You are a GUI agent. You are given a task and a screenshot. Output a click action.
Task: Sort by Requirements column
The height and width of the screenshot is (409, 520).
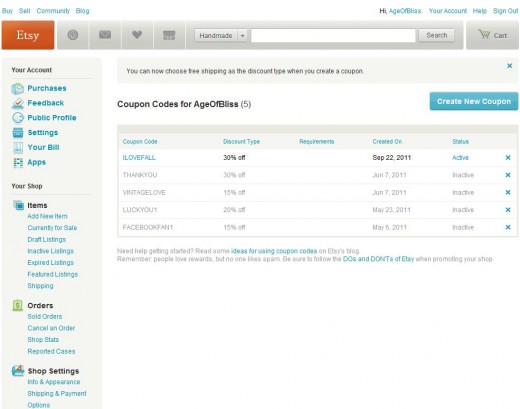[317, 142]
